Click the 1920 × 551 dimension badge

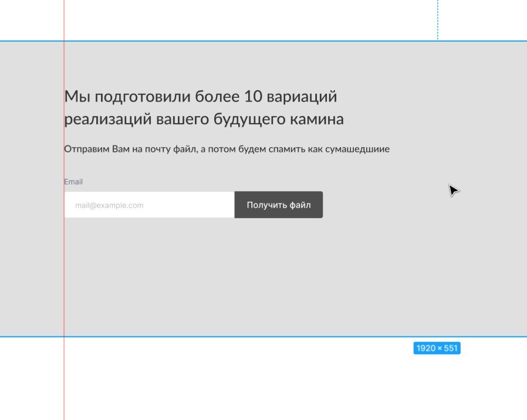pyautogui.click(x=437, y=348)
